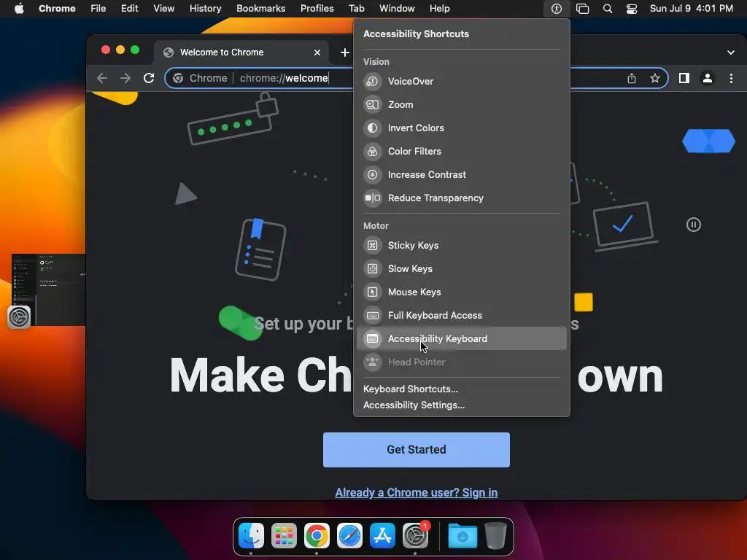Click Already a Chrome user? Sign in

(417, 492)
